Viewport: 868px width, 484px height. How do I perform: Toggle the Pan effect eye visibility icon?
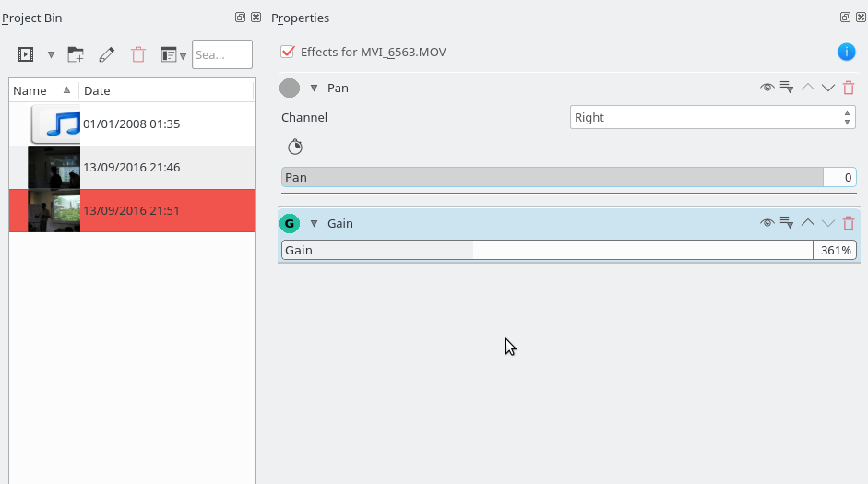(x=767, y=88)
